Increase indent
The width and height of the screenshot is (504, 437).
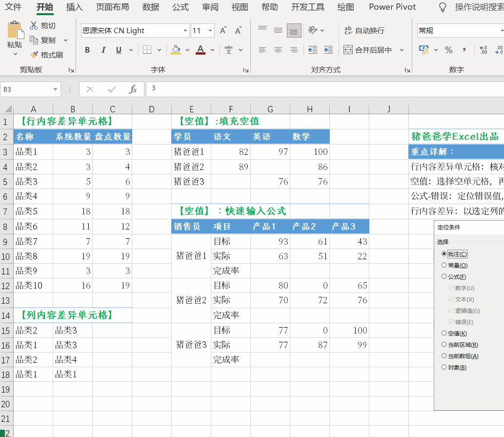point(328,50)
